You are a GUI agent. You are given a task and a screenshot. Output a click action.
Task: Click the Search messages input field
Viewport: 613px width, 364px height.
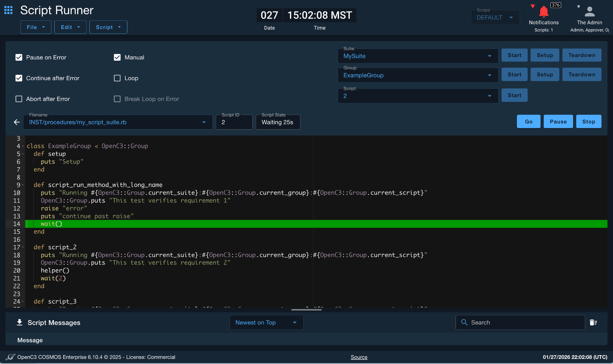(x=520, y=322)
